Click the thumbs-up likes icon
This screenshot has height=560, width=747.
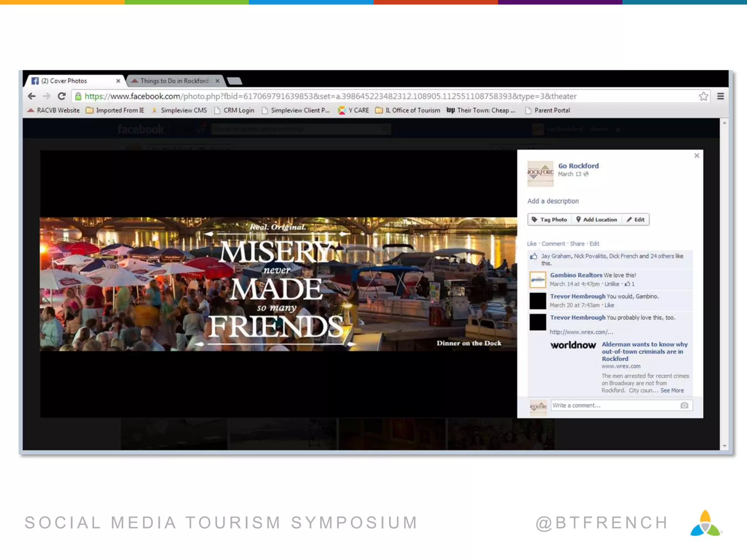click(534, 256)
